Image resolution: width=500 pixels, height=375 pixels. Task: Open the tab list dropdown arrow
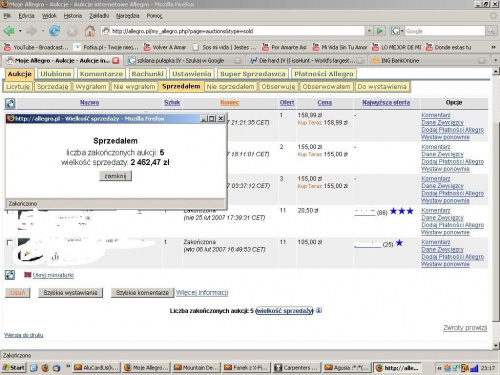(495, 60)
